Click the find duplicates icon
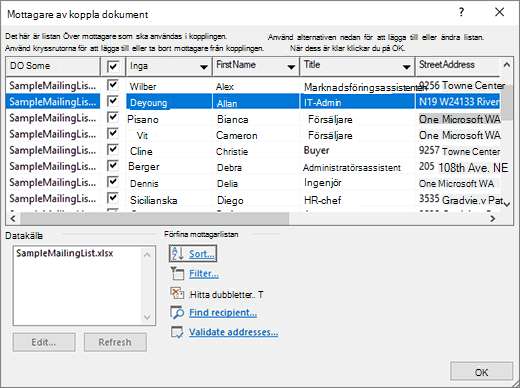 click(177, 293)
